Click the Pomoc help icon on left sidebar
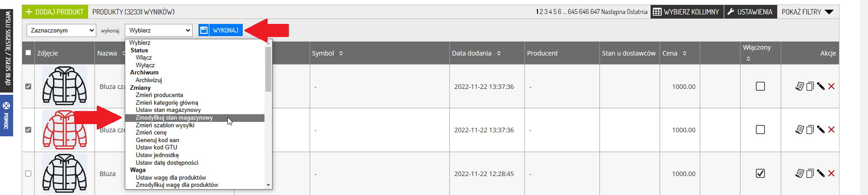This screenshot has height=195, width=868. tap(6, 106)
